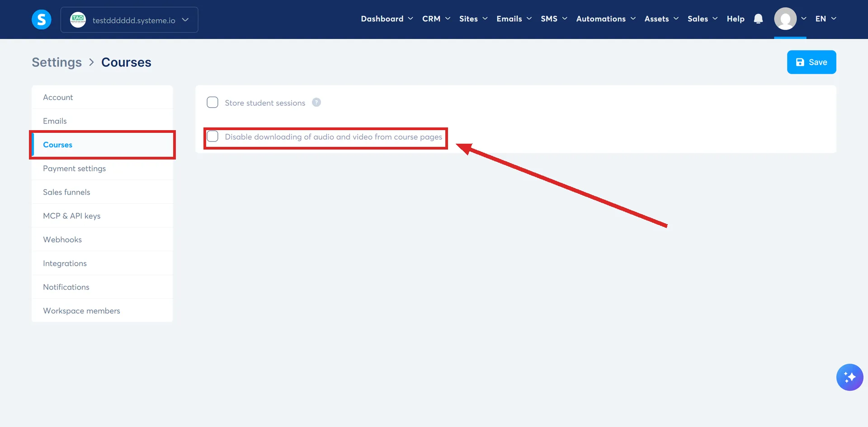Open the Emails top navigation dropdown
The image size is (868, 427).
tap(514, 19)
